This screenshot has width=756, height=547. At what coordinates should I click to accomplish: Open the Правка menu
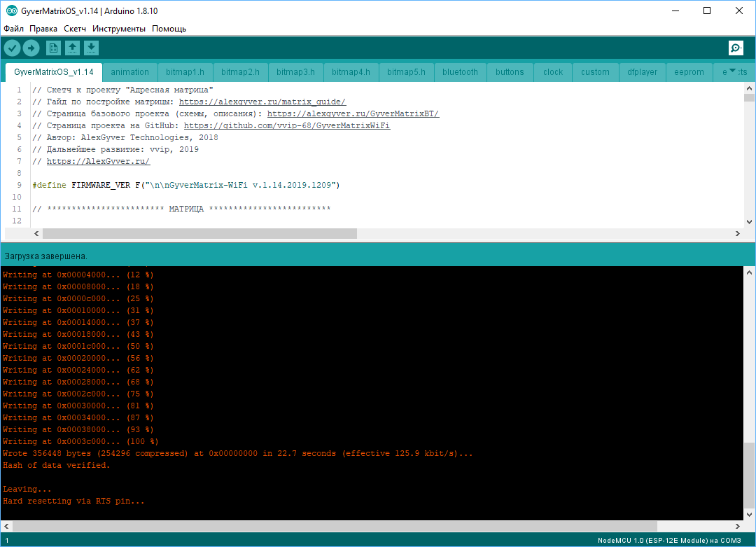(x=43, y=29)
